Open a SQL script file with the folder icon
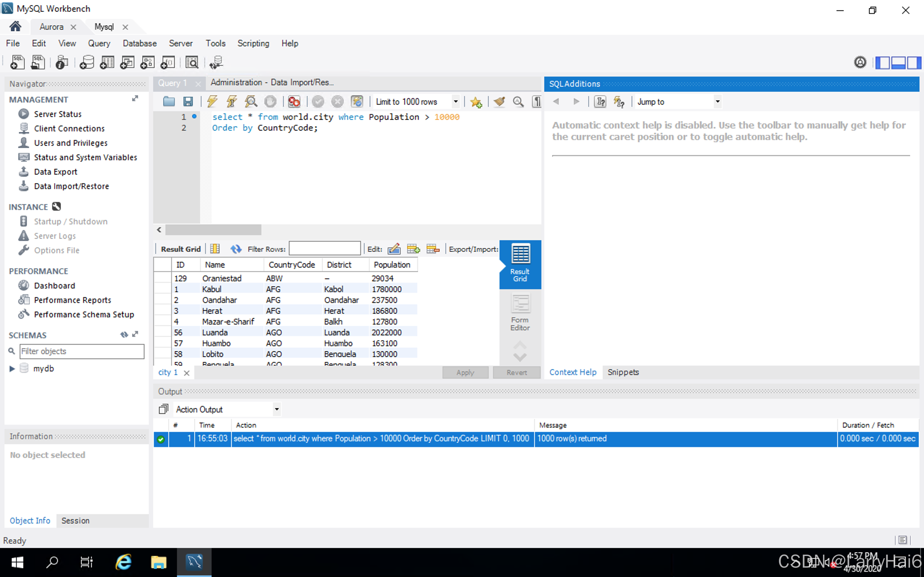924x577 pixels. tap(169, 101)
